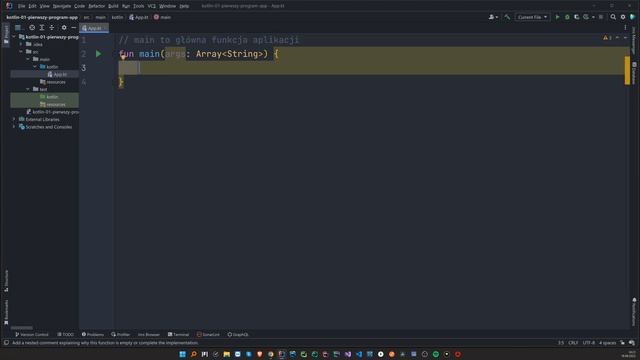Expand External Libraries node
This screenshot has height=360, width=640.
[14, 119]
